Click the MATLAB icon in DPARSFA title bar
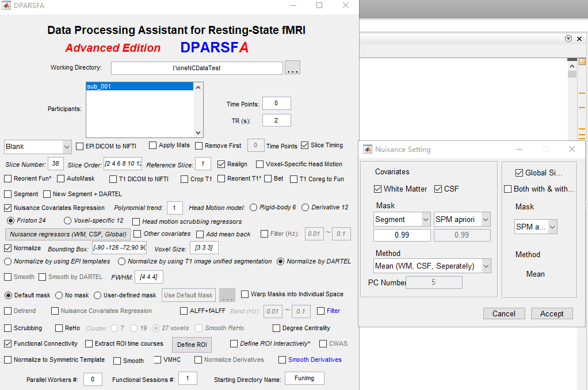Screen dimensions: 588x390 click(x=6, y=5)
